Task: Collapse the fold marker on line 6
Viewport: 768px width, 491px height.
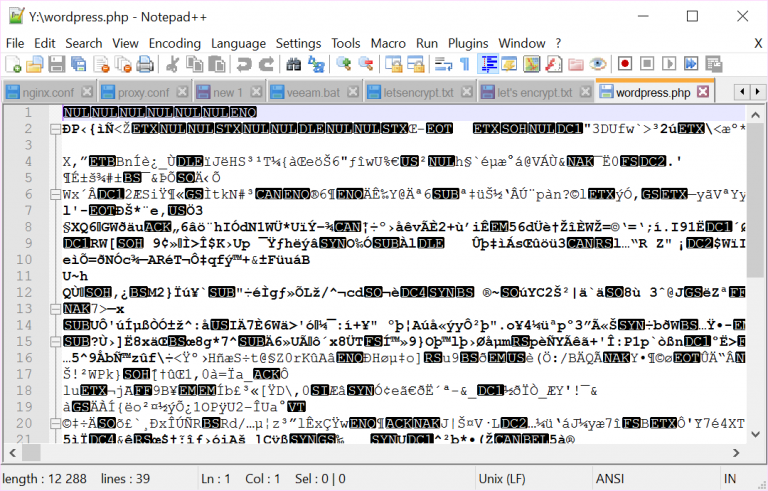Action: click(53, 193)
